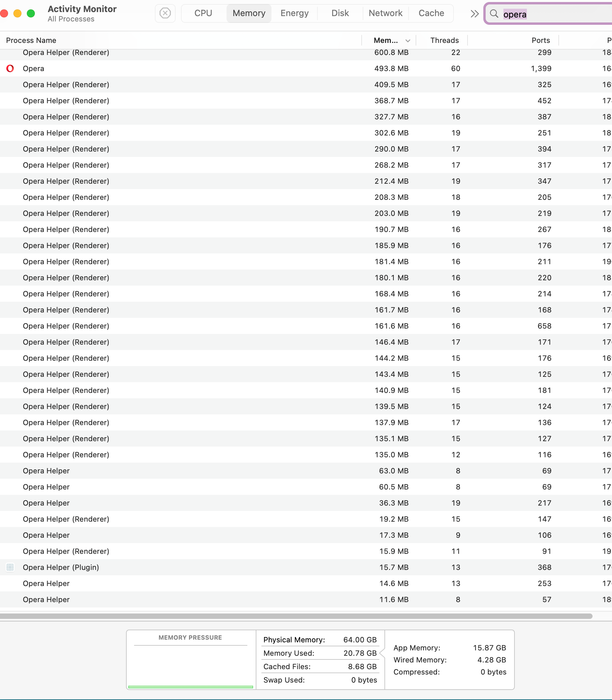Select Opera Helper (Renderer) using 180.1 MB
Screen dimensions: 612x700
tap(306, 277)
